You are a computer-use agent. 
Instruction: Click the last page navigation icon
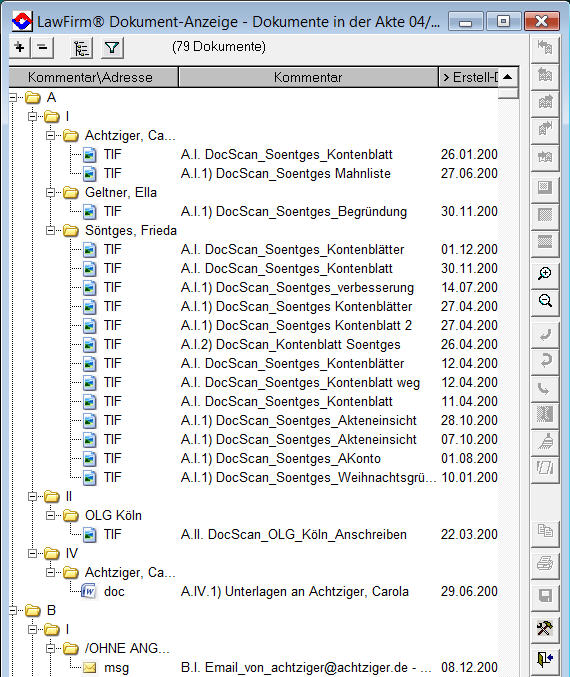545,129
